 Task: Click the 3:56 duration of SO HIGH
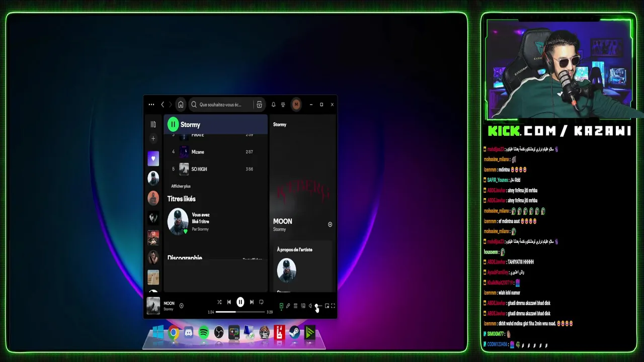(249, 169)
